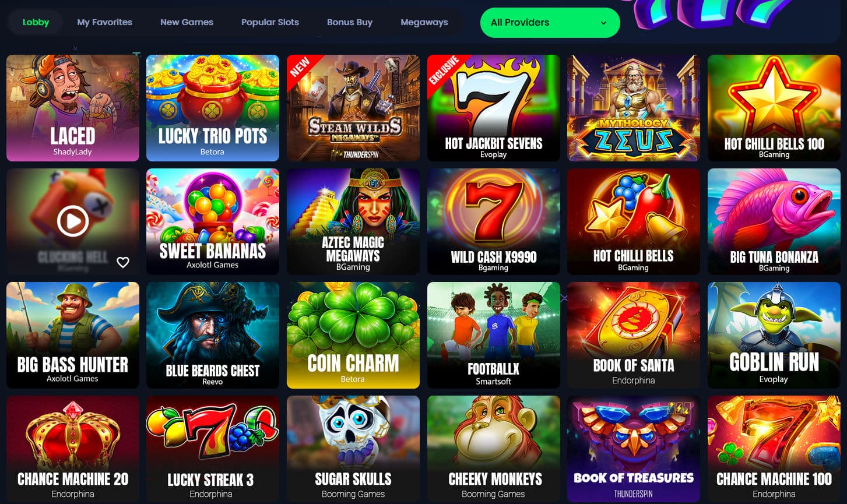The height and width of the screenshot is (504, 847).
Task: Play the Clucking Hell game preview
Action: click(x=73, y=221)
